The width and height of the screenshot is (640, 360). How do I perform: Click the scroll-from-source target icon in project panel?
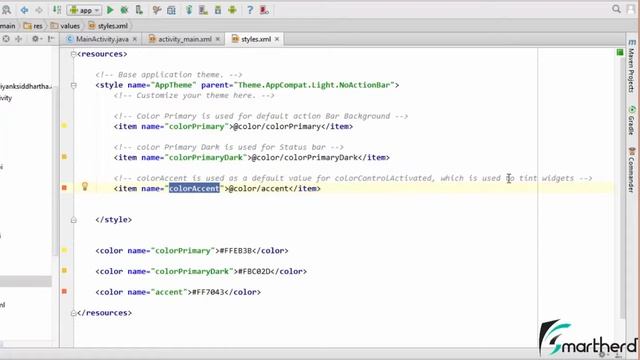click(6, 39)
